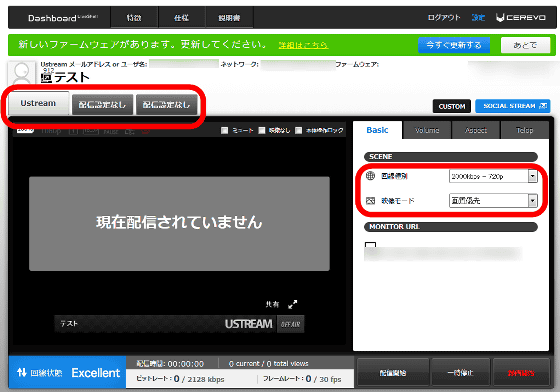
Task: Click the SOCIAL STREAM button
Action: (x=512, y=106)
